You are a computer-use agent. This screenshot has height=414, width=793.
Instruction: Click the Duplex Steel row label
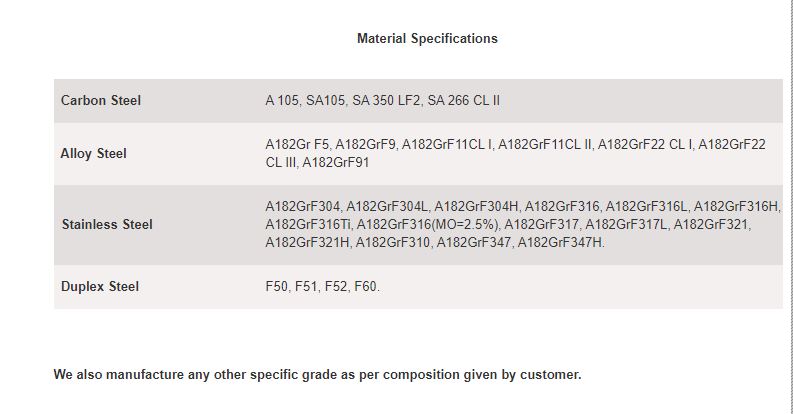coord(100,287)
